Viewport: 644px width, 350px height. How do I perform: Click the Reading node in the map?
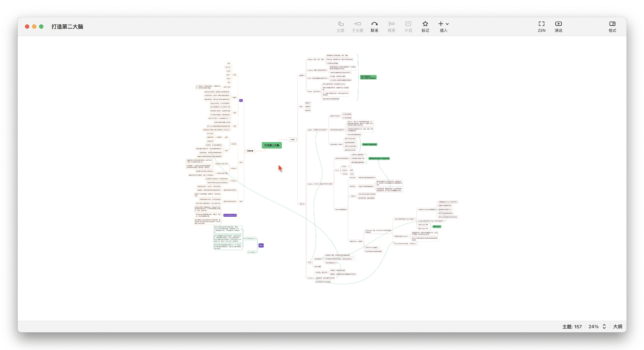[344, 170]
